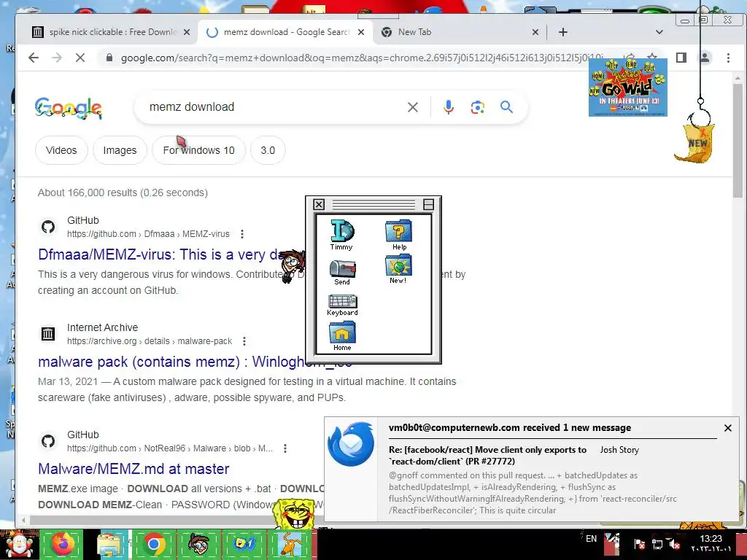747x560 pixels.
Task: View site info via the padlock icon
Action: click(109, 58)
